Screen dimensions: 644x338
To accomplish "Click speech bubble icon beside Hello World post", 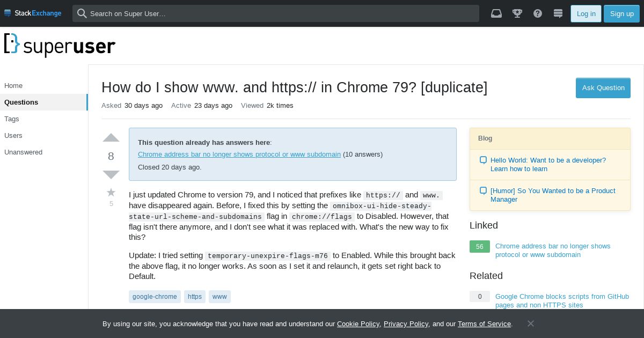I will point(483,160).
